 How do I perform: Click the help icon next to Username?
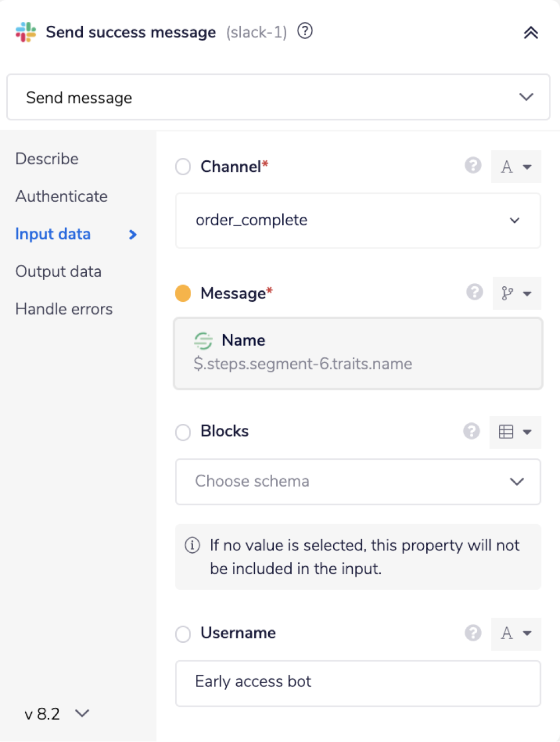coord(473,633)
